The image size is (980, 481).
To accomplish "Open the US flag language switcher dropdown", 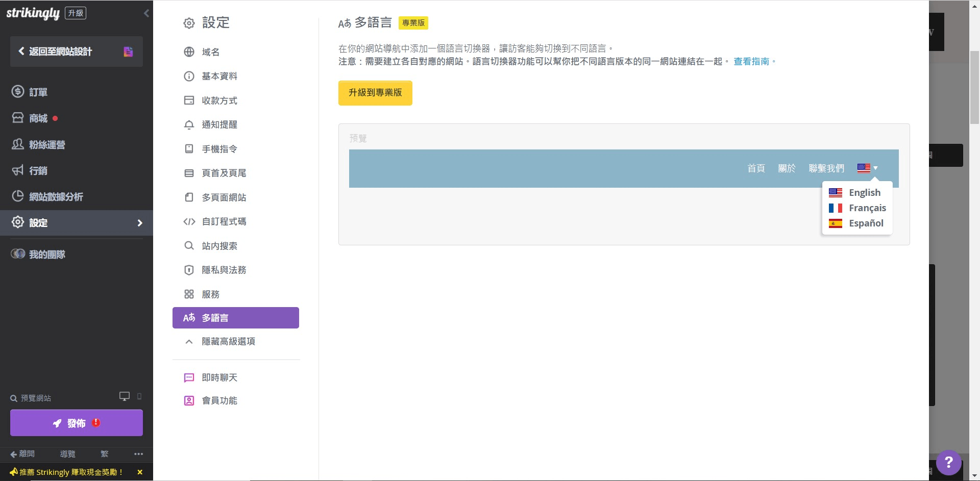I will point(867,168).
